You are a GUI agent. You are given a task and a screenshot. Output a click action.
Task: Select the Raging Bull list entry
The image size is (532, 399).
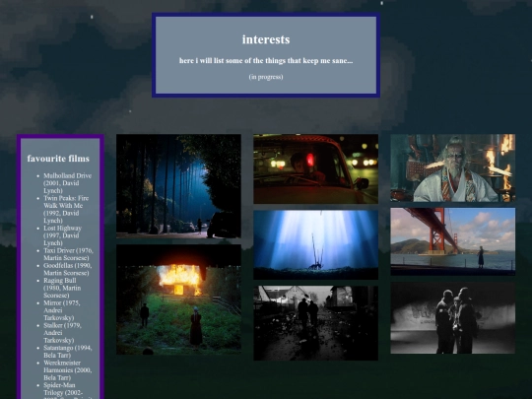tap(62, 288)
